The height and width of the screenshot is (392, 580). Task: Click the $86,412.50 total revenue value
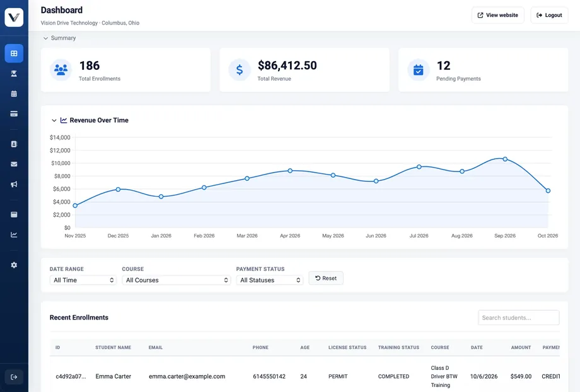(x=287, y=66)
